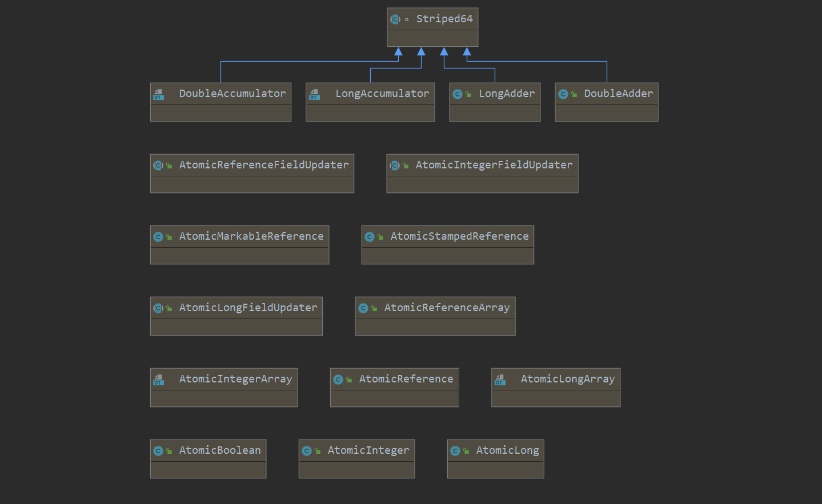Click the public visibility lock icon on DoubleAdder
Image resolution: width=822 pixels, height=504 pixels.
click(574, 94)
